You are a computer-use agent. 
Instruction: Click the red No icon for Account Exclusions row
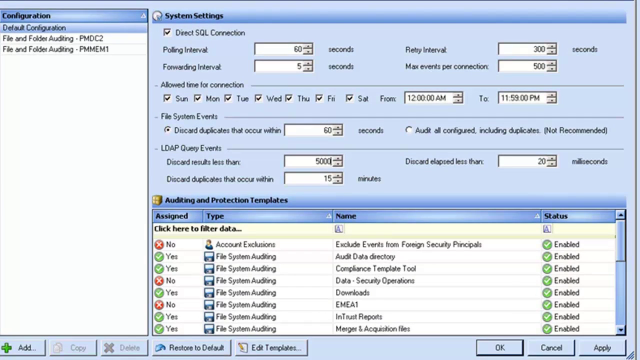point(159,244)
